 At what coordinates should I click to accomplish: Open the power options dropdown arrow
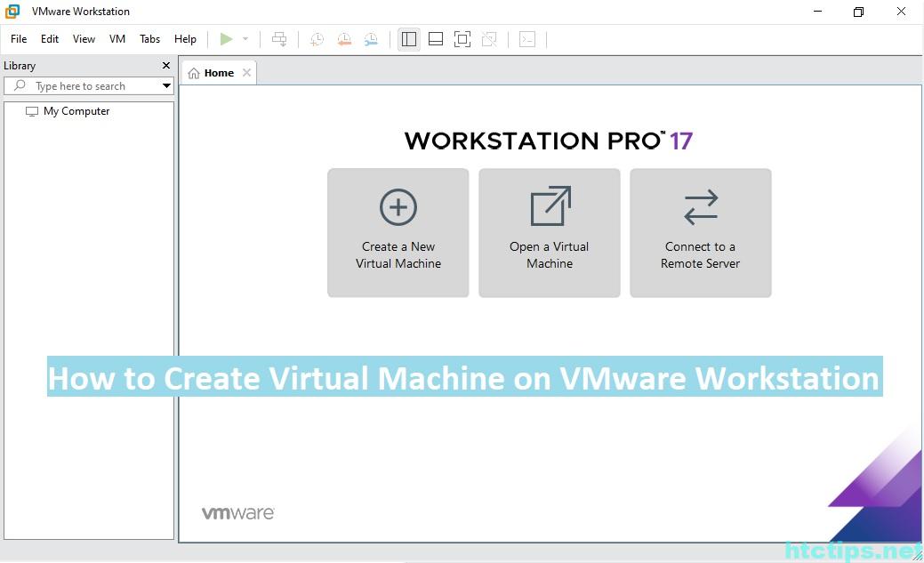(245, 39)
